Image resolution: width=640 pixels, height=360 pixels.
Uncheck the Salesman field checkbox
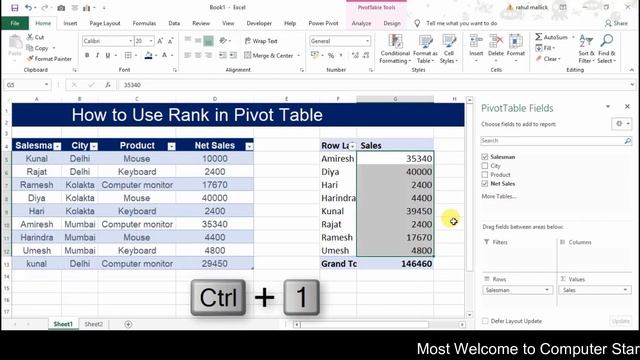[x=485, y=157]
